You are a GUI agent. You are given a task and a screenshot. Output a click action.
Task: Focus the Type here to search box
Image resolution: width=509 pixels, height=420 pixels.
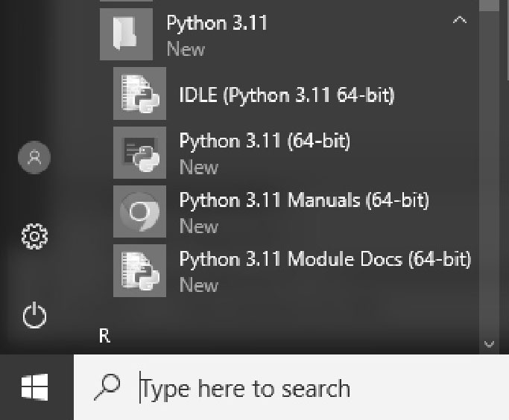pos(291,387)
